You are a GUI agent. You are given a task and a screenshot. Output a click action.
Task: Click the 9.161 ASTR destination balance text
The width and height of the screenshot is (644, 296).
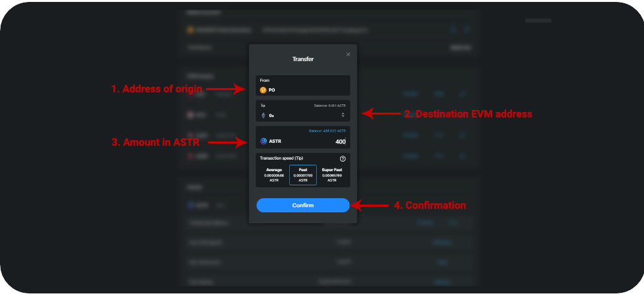tap(330, 105)
